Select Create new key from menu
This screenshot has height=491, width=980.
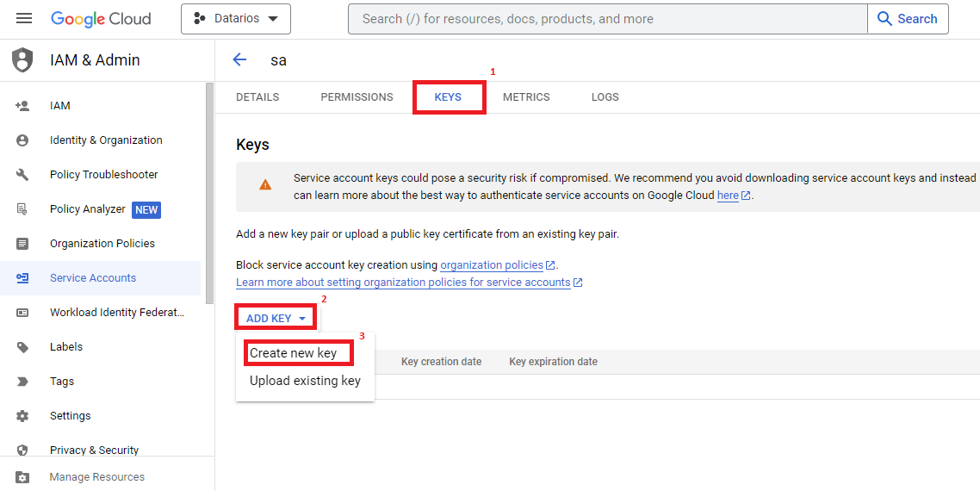293,353
